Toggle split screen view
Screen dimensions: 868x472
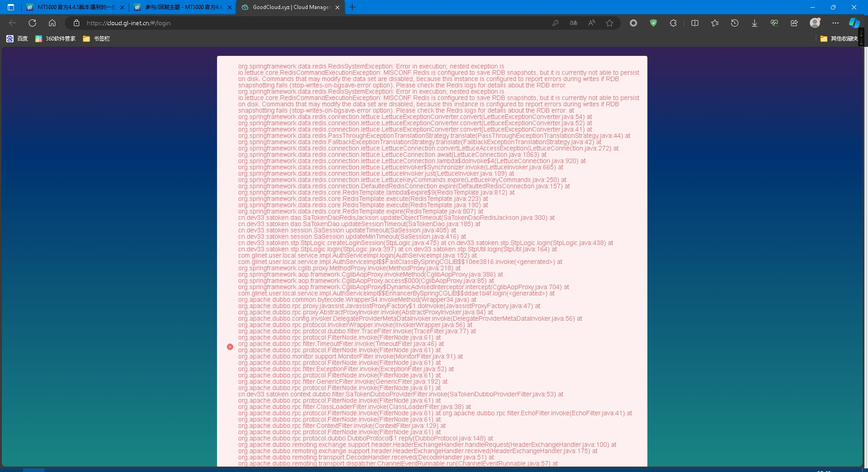pos(695,23)
